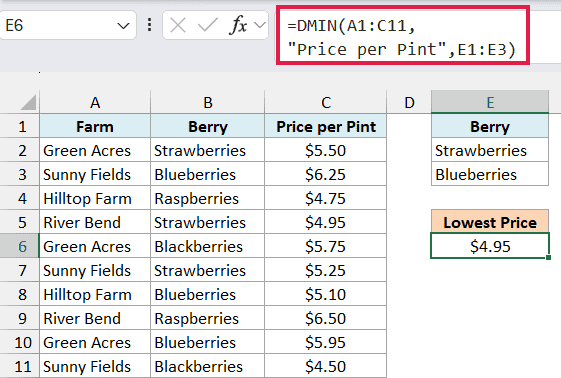The width and height of the screenshot is (561, 378).
Task: Select row 2 header
Action: (x=20, y=150)
